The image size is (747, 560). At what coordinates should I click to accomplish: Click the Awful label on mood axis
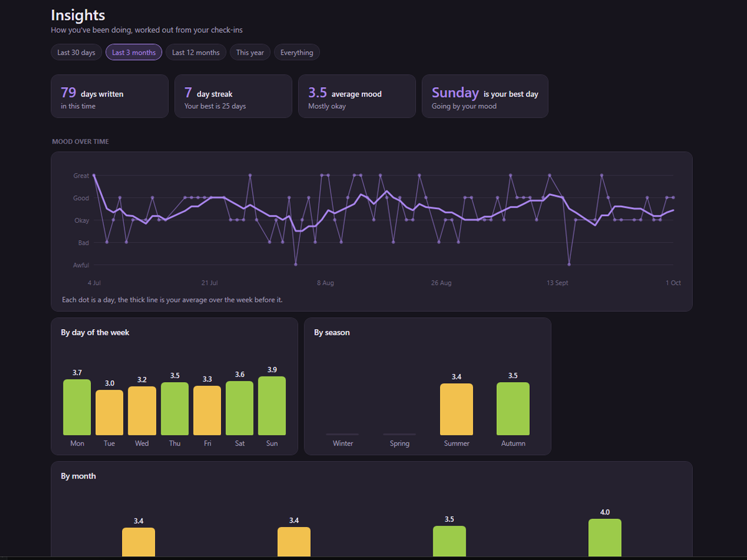pyautogui.click(x=81, y=266)
